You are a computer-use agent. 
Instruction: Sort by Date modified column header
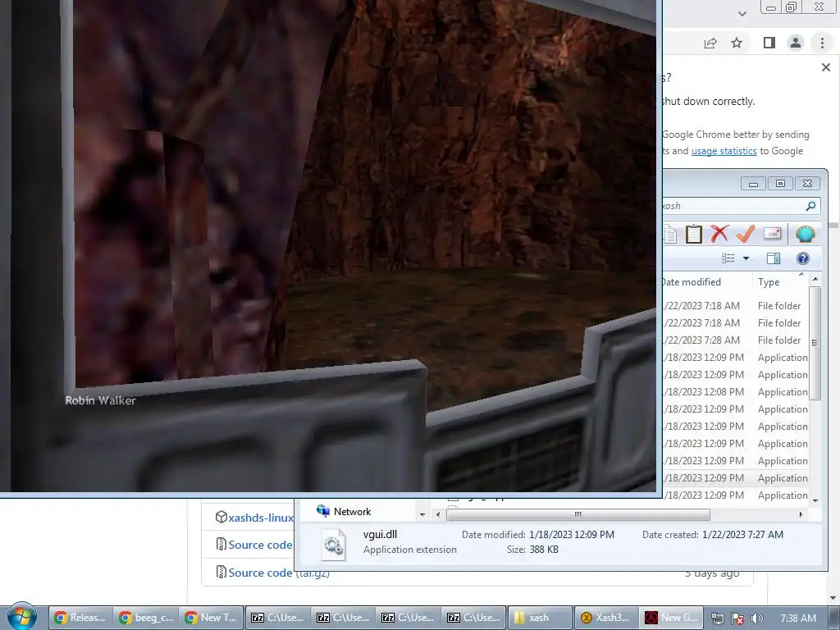(x=691, y=282)
